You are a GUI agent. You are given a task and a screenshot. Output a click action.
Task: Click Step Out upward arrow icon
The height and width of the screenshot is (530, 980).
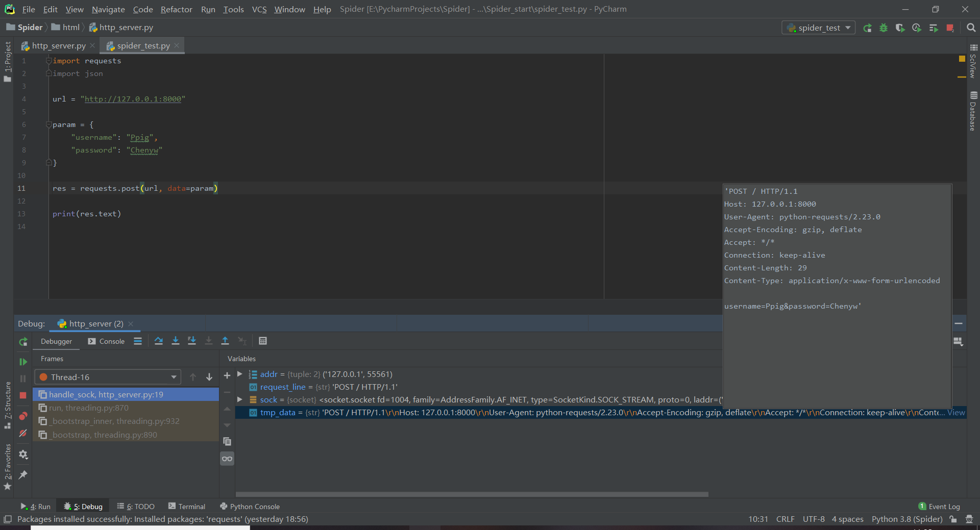[x=225, y=341]
